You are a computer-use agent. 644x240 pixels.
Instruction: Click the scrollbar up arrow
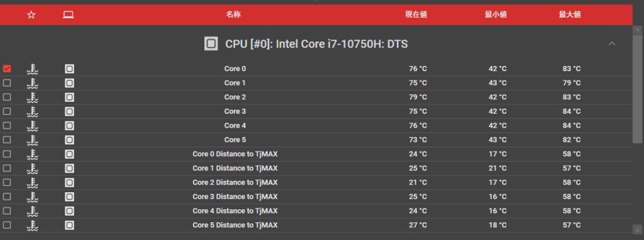point(638,30)
